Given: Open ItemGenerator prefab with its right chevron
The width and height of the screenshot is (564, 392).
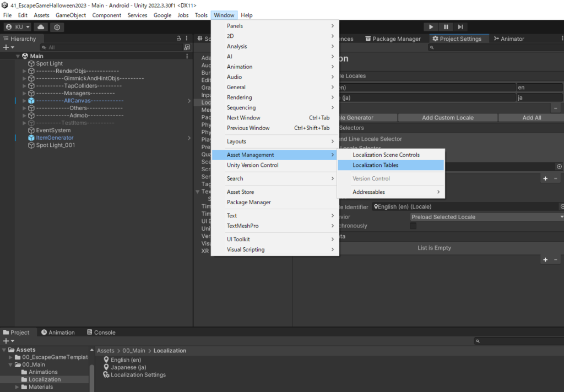Looking at the screenshot, I should [189, 138].
